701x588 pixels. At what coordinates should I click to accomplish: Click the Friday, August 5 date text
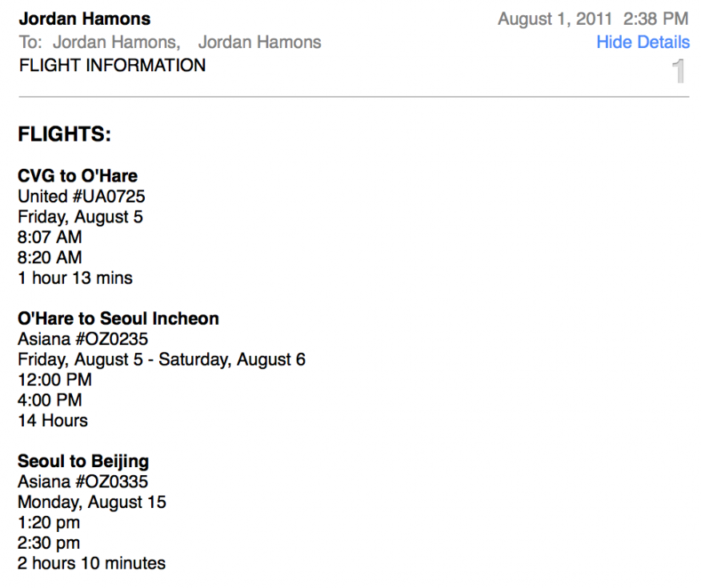[x=80, y=217]
